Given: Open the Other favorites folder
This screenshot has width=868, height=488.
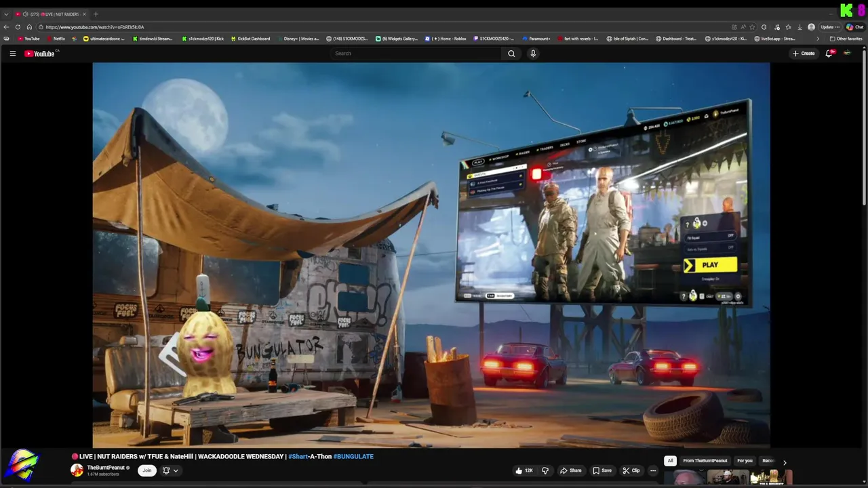Looking at the screenshot, I should click(846, 39).
